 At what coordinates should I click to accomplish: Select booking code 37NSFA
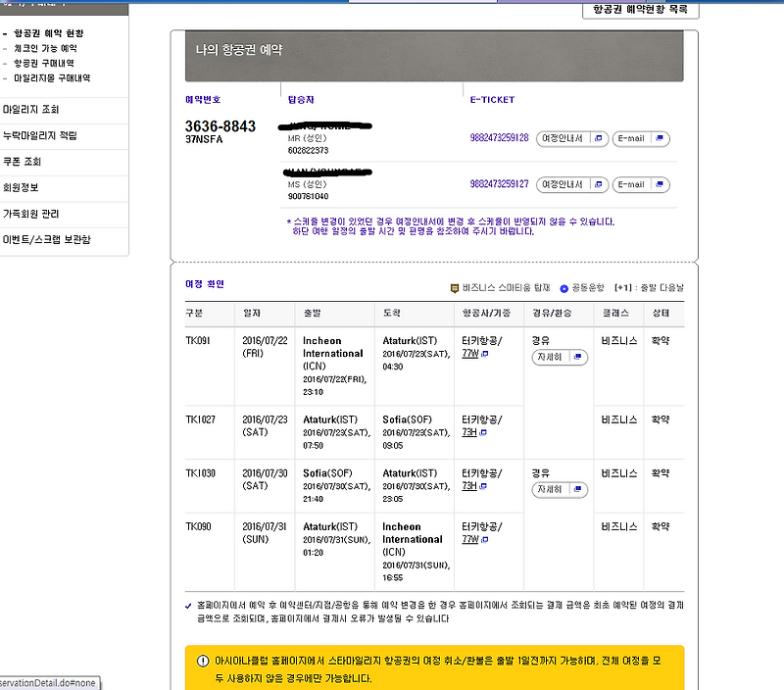(x=204, y=139)
